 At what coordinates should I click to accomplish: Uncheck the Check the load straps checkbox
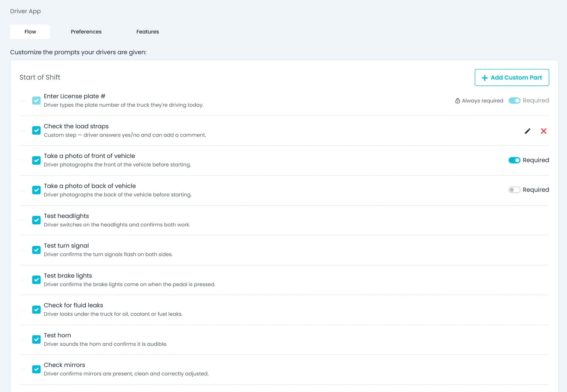pos(37,130)
